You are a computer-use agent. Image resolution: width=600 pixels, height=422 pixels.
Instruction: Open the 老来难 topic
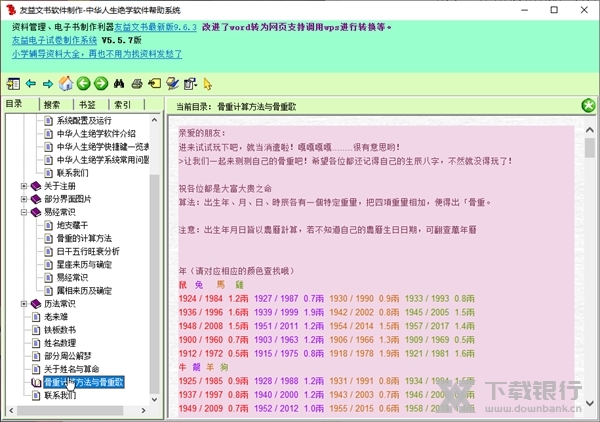point(56,317)
